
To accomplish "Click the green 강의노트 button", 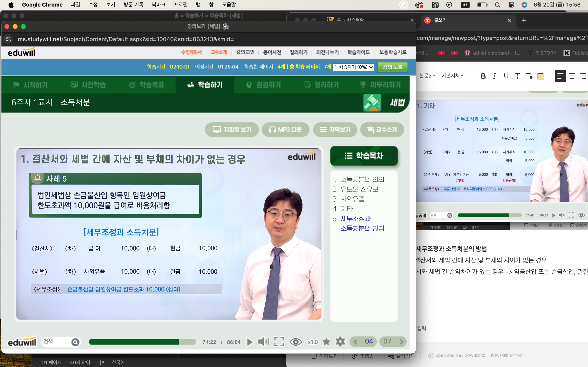I will coord(392,67).
